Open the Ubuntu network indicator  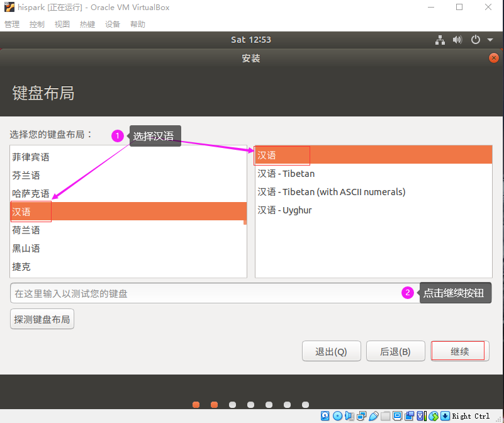coord(440,40)
